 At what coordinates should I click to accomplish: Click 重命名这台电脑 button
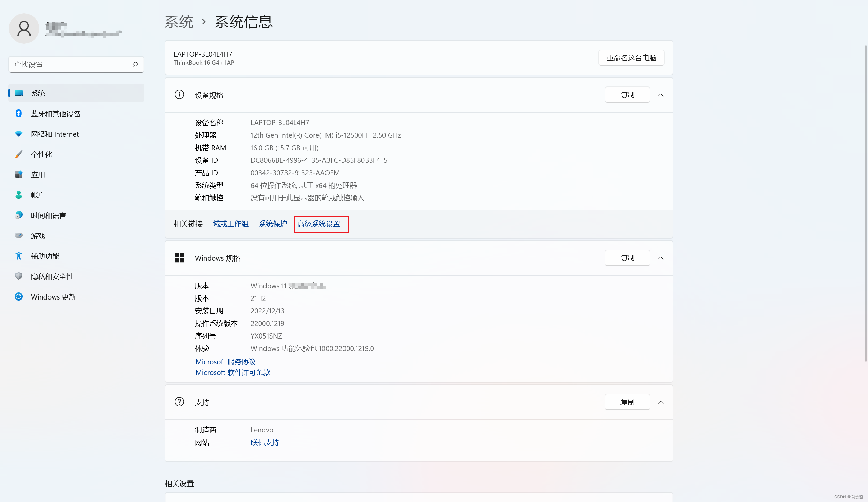click(631, 58)
